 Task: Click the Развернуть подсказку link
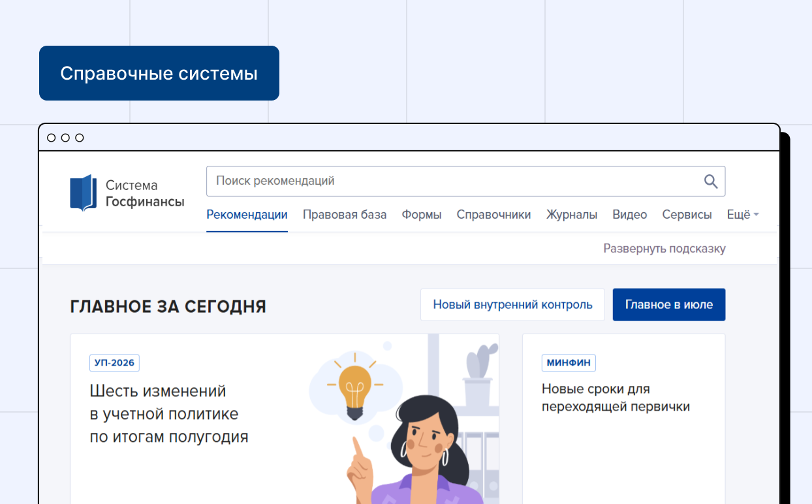point(664,249)
